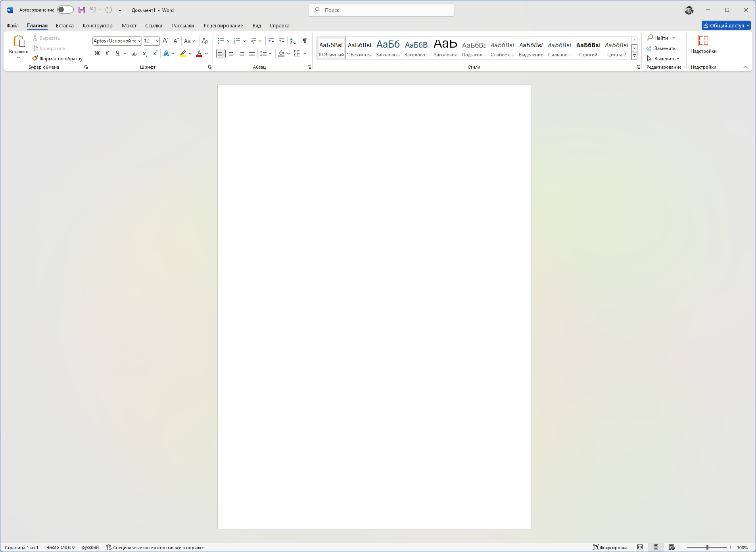Open the font size dropdown
This screenshot has height=552, width=756.
click(157, 41)
